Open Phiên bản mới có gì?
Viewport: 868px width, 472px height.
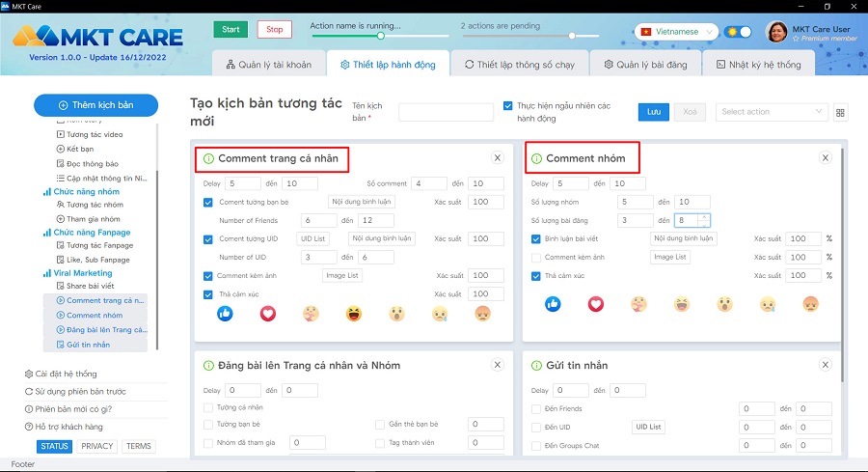click(68, 409)
